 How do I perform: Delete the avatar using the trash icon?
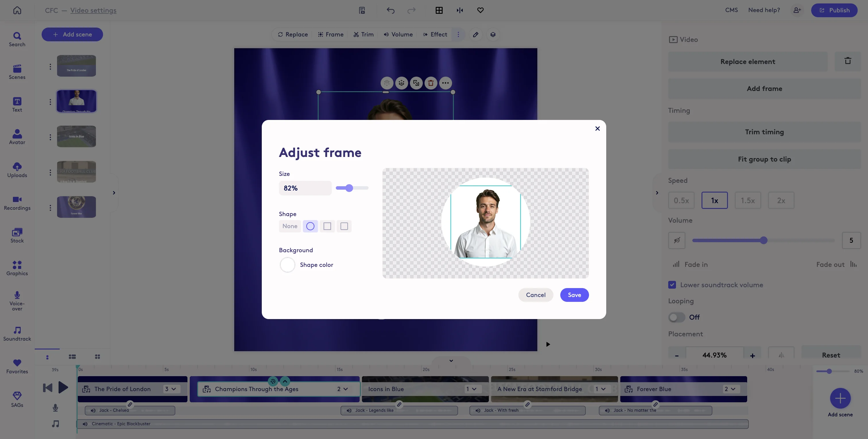click(x=431, y=83)
